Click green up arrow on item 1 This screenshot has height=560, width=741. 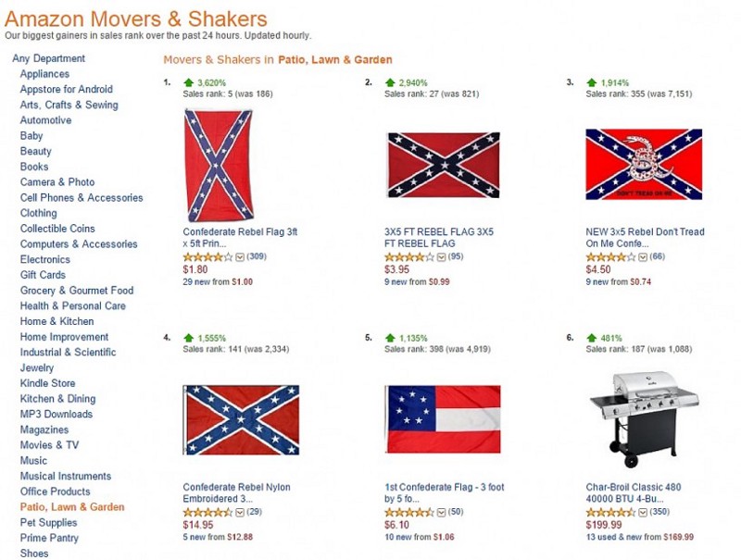[188, 82]
